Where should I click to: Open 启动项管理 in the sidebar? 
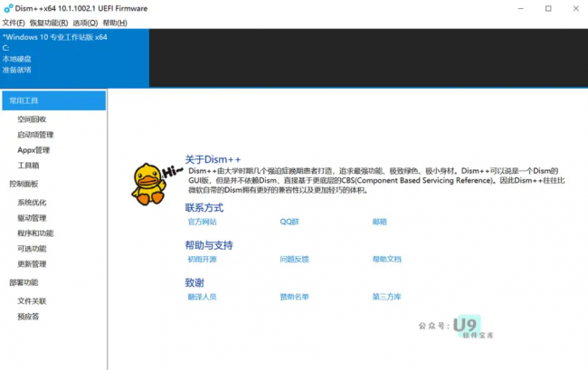coord(35,135)
